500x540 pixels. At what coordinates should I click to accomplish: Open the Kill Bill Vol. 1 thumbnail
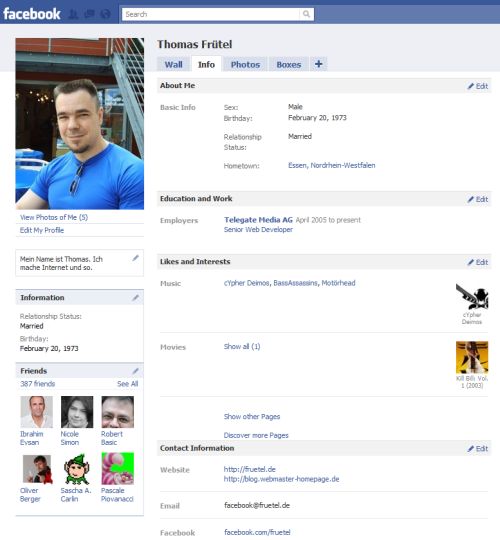click(x=472, y=357)
